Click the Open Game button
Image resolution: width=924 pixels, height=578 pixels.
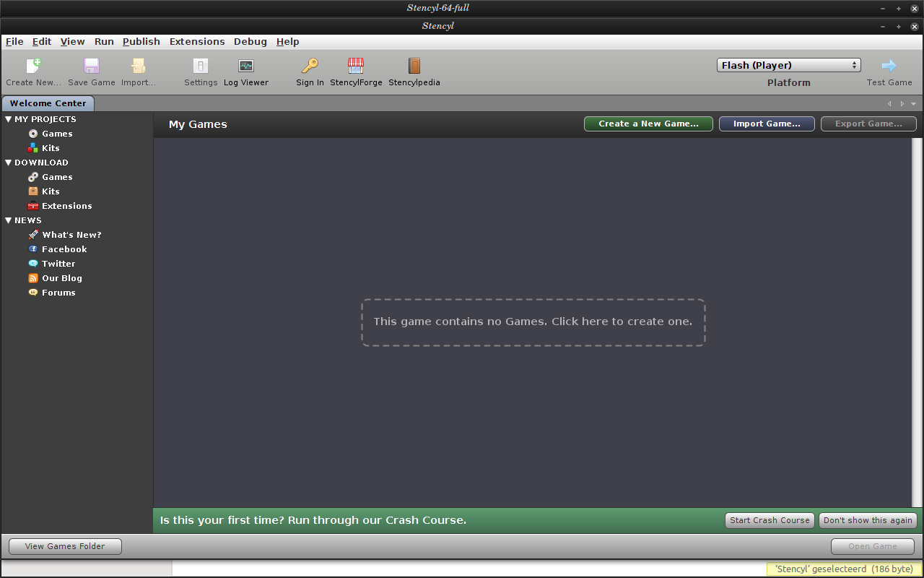coord(873,546)
